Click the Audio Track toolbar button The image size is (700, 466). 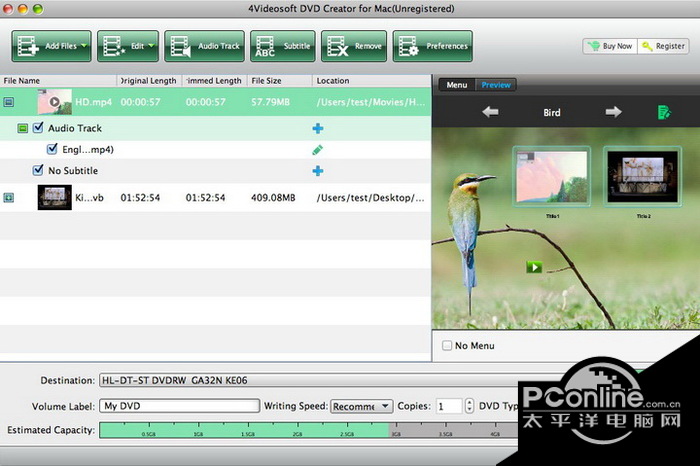pyautogui.click(x=204, y=46)
